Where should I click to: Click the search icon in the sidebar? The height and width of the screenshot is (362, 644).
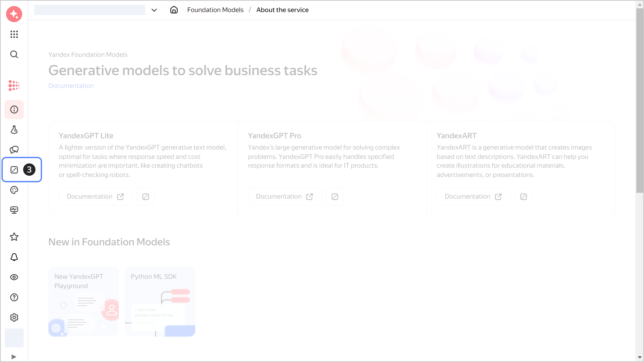pos(14,54)
